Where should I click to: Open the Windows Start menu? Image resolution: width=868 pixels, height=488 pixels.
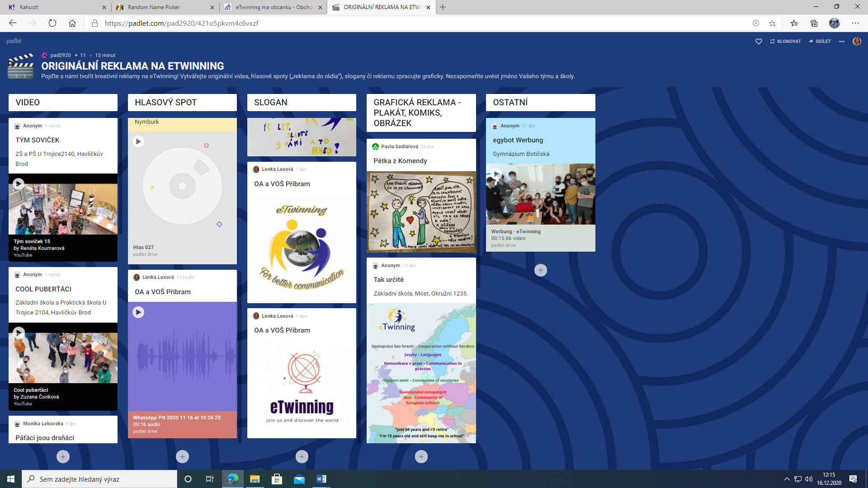(11, 479)
